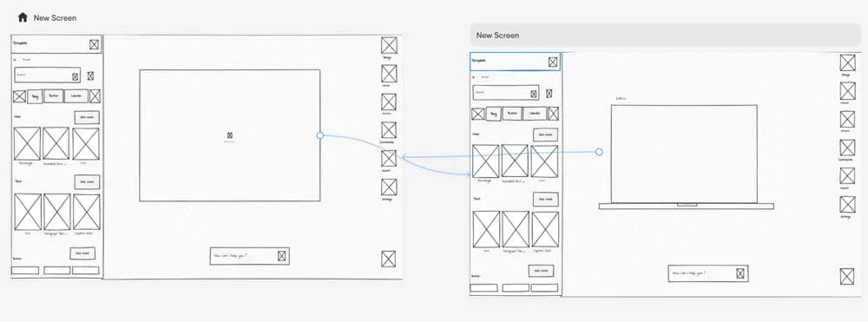Select the 'New Screen' title bar of right frame
Viewport: 868px width, 322px height.
click(666, 35)
